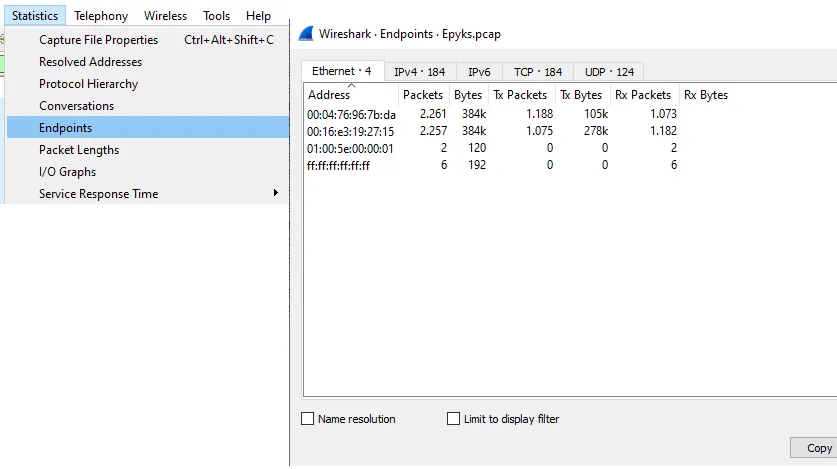Viewport: 837px width, 469px height.
Task: Open Protocol Hierarchy statistics
Action: pos(148,84)
